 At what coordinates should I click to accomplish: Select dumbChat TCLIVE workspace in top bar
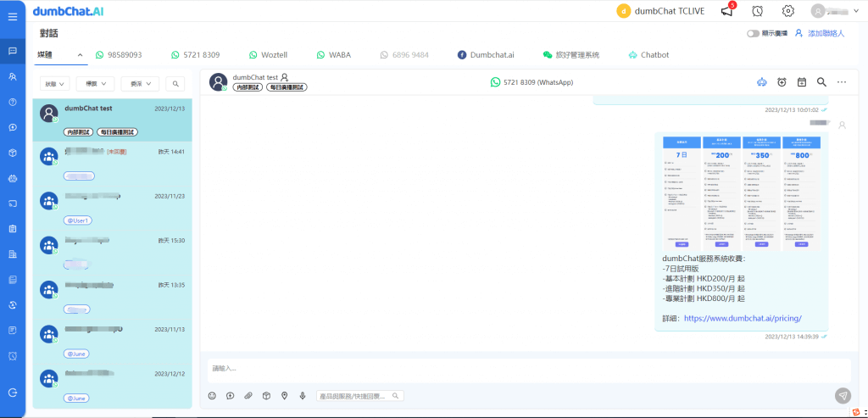[x=661, y=10]
